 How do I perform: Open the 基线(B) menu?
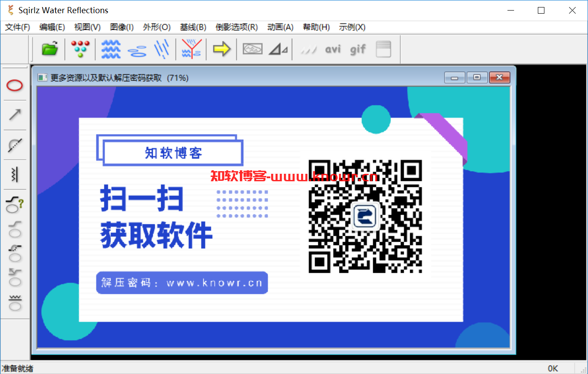[x=193, y=27]
